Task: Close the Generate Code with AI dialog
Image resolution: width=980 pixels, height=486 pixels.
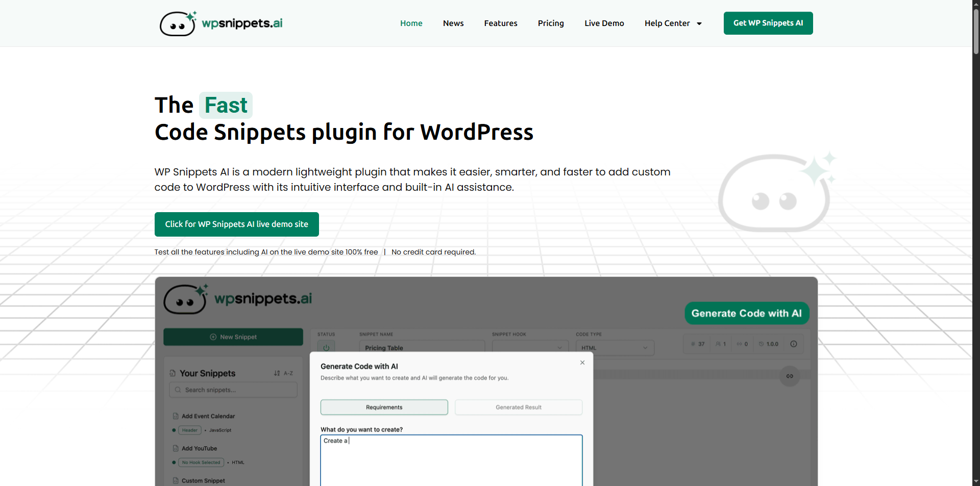Action: click(x=582, y=363)
